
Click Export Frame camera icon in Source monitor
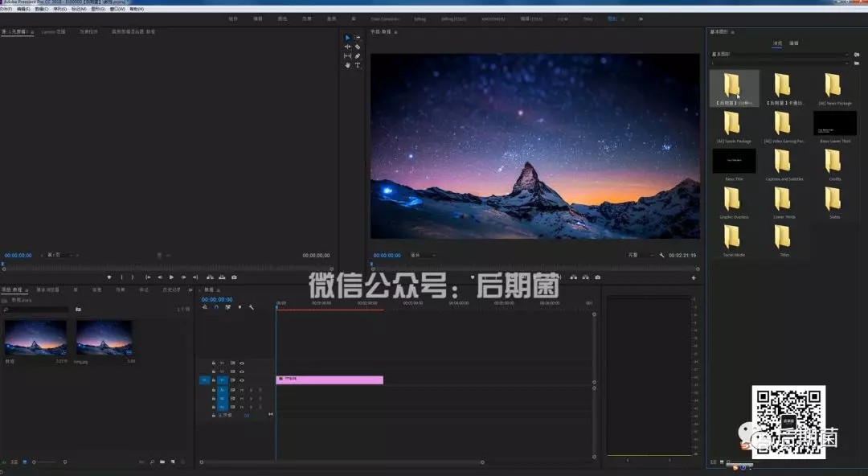(234, 277)
